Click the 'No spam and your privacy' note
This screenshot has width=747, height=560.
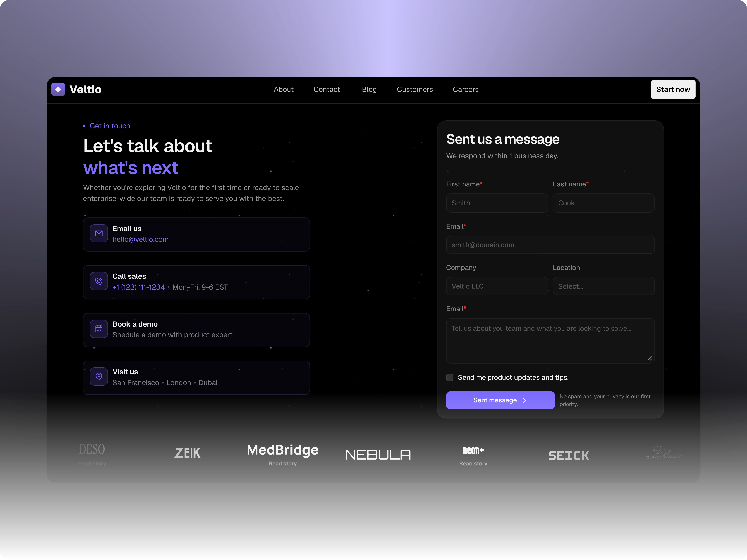pyautogui.click(x=605, y=400)
